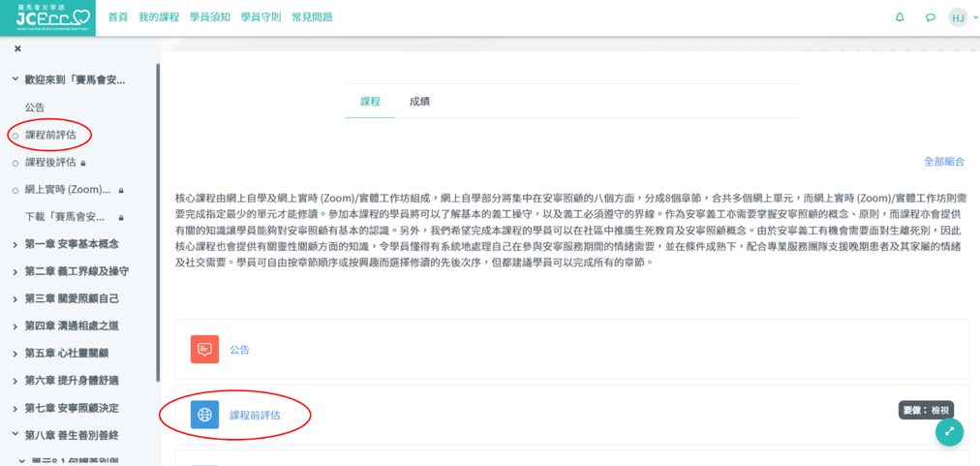Click the blue globe 課程前評估 icon
Viewport: 980px width, 466px height.
[x=204, y=415]
